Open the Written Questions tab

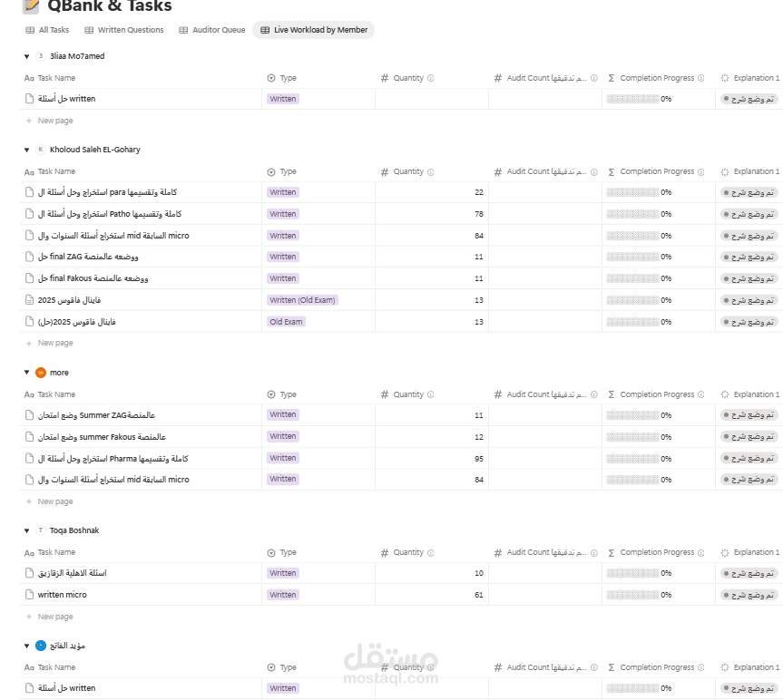tap(123, 30)
